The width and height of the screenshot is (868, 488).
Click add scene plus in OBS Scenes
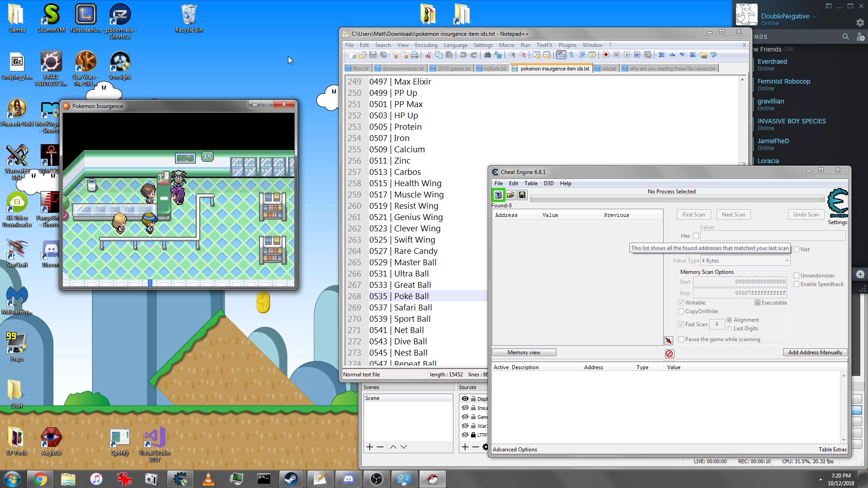(369, 447)
